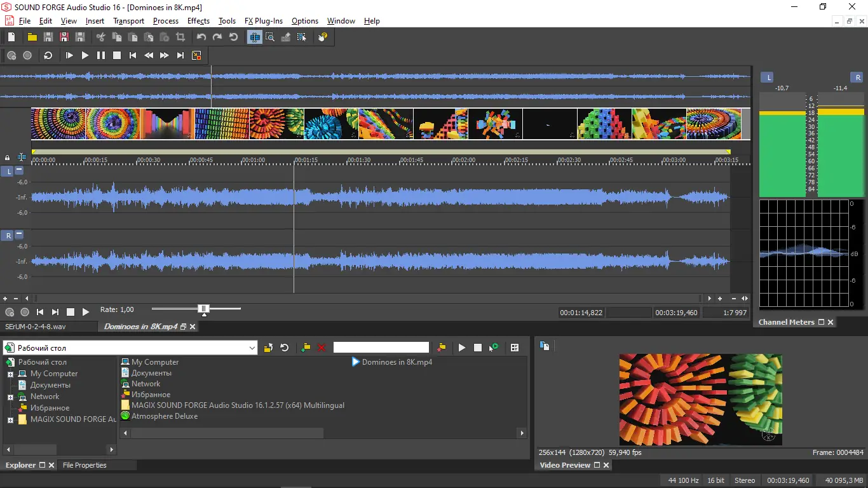Click the Undo arrow icon

click(201, 37)
